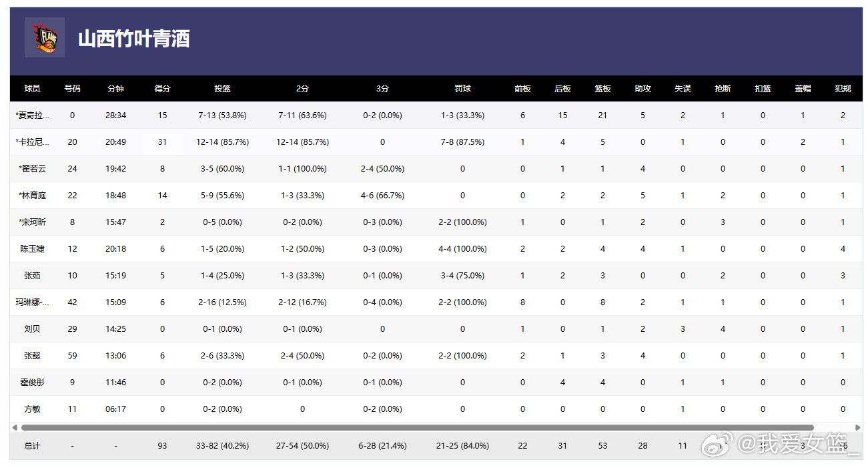Open player 霍若云's name link
This screenshot has width=868, height=466.
33,169
